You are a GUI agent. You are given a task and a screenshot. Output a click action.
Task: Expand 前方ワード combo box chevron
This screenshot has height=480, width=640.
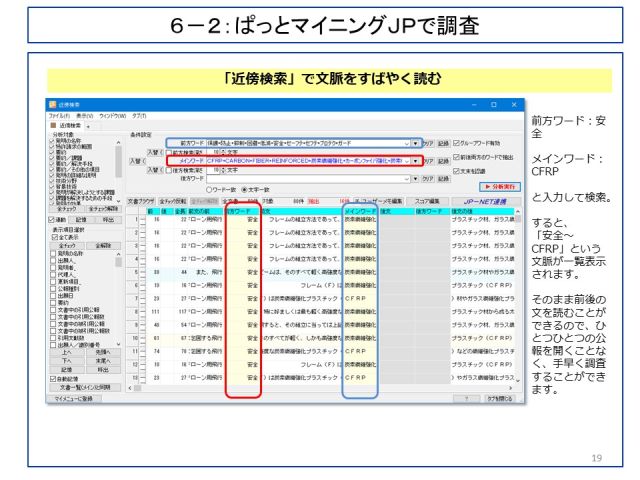407,143
